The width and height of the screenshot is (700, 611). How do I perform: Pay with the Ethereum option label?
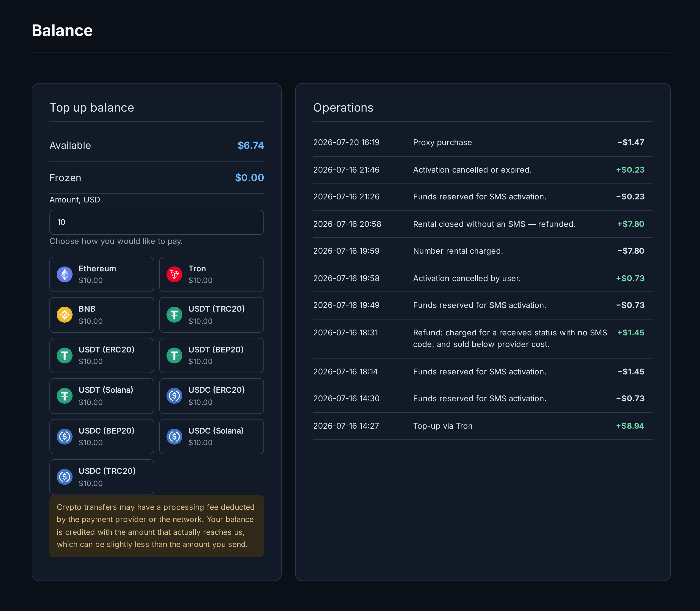point(97,269)
